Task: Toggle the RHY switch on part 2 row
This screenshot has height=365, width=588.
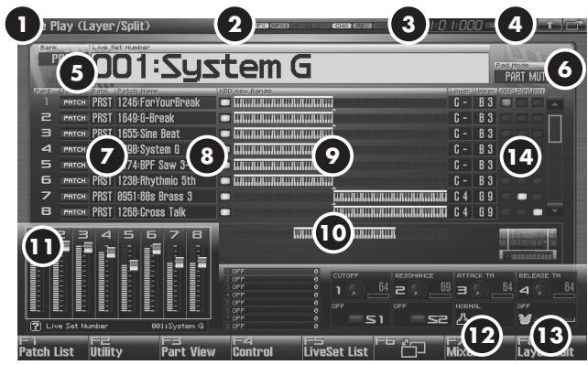Action: (x=538, y=118)
